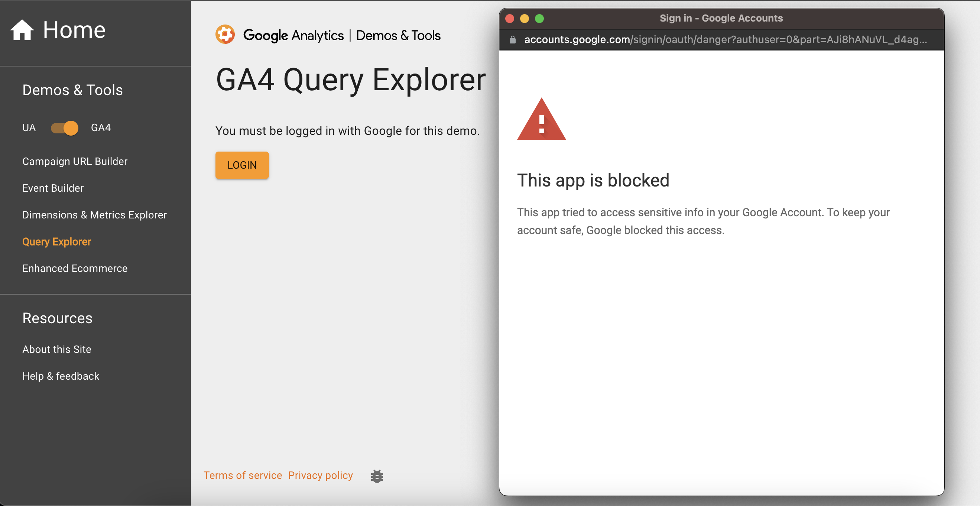This screenshot has height=506, width=980.
Task: Minimize the Sign in popup window
Action: click(525, 18)
